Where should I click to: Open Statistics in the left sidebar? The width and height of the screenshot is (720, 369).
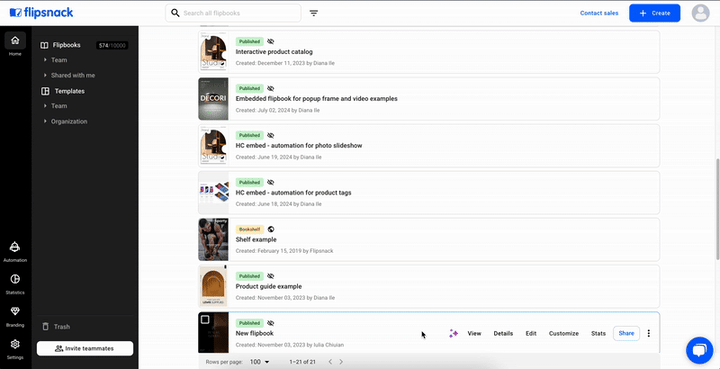15,284
